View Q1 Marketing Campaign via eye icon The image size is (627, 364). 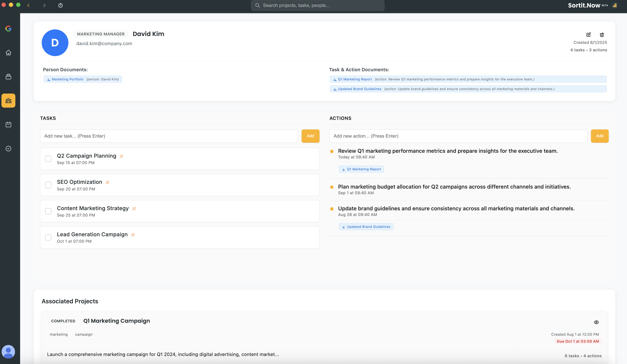click(596, 322)
